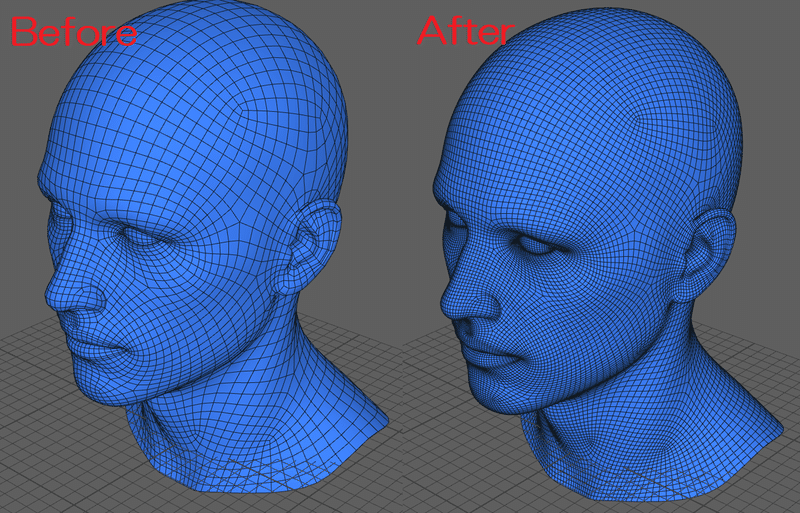Select the nearer closed eye on the After head
The height and width of the screenshot is (513, 800).
click(x=535, y=245)
